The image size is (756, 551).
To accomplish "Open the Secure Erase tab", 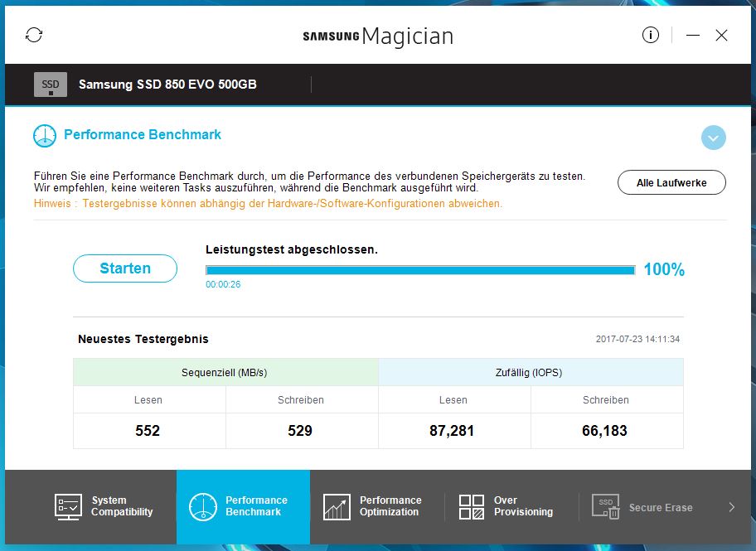I will click(646, 507).
